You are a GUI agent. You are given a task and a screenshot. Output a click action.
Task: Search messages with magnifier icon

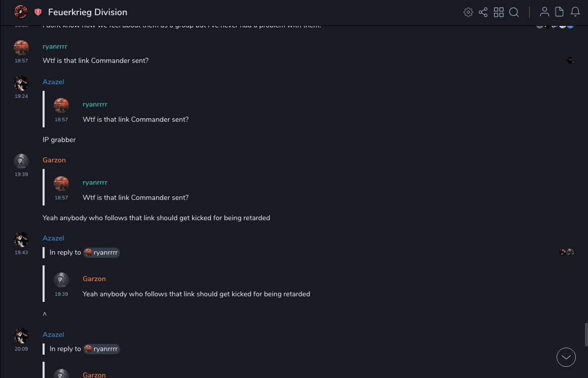[514, 12]
